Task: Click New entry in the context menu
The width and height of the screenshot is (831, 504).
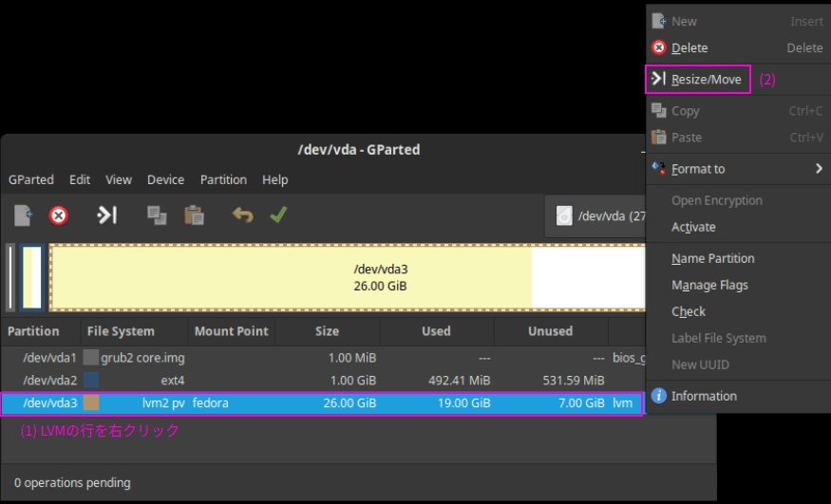Action: (738, 21)
